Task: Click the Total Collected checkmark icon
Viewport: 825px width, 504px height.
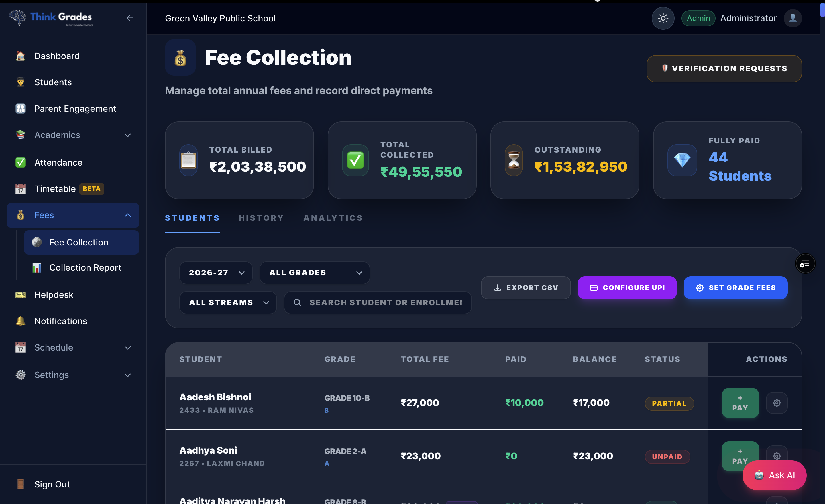Action: (x=355, y=160)
